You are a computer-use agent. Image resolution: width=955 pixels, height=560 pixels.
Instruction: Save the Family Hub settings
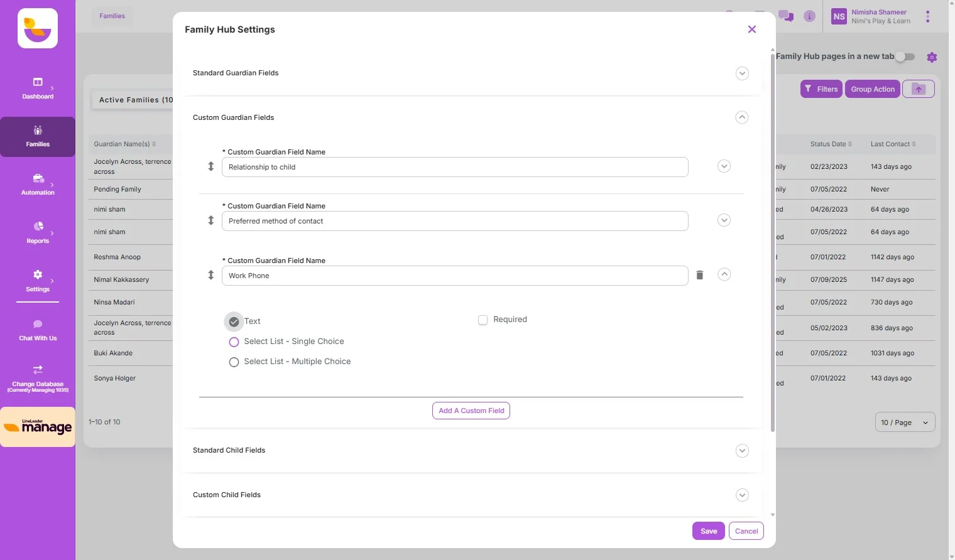(708, 531)
